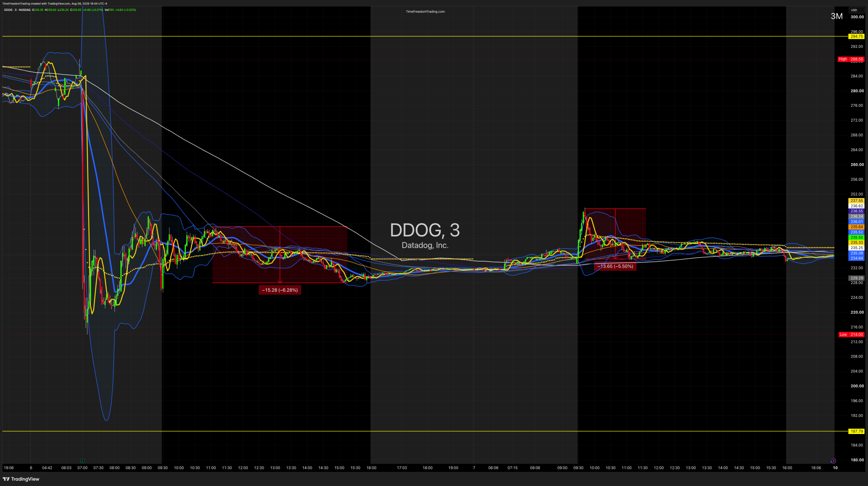Click the red High 288.55 price tag

click(x=851, y=59)
